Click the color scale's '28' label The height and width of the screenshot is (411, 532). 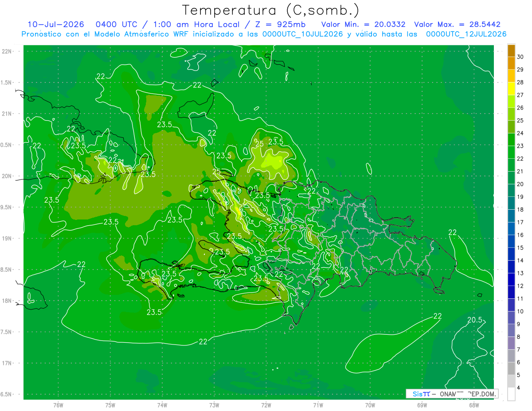[x=520, y=82]
